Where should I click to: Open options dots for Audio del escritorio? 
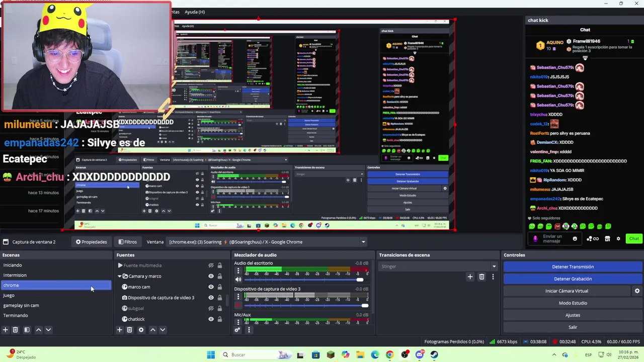click(238, 270)
